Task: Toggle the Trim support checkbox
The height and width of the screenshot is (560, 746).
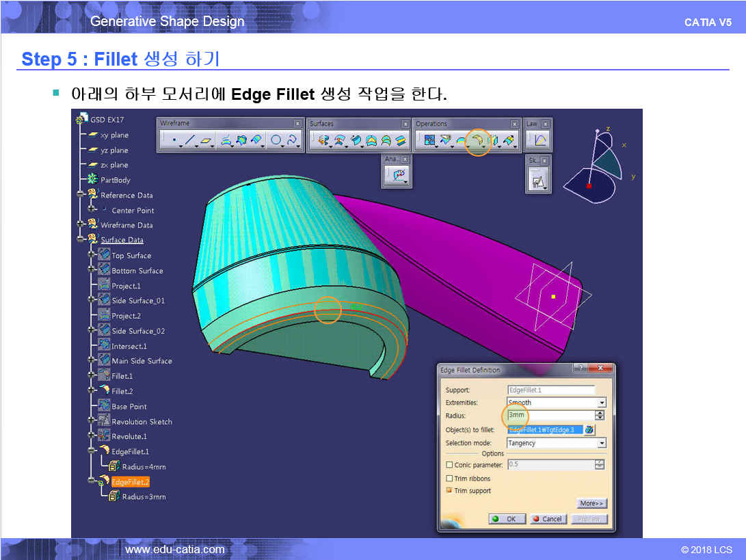Action: coord(449,491)
